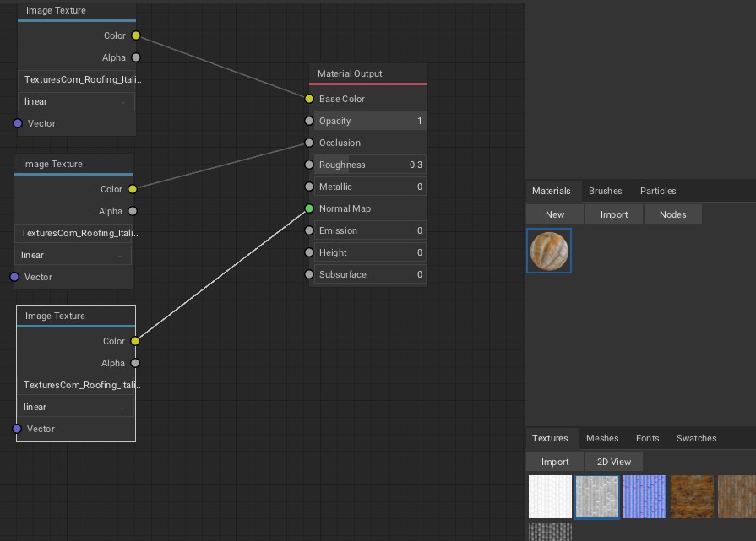Click the Metallic socket on Material Output

click(x=309, y=187)
